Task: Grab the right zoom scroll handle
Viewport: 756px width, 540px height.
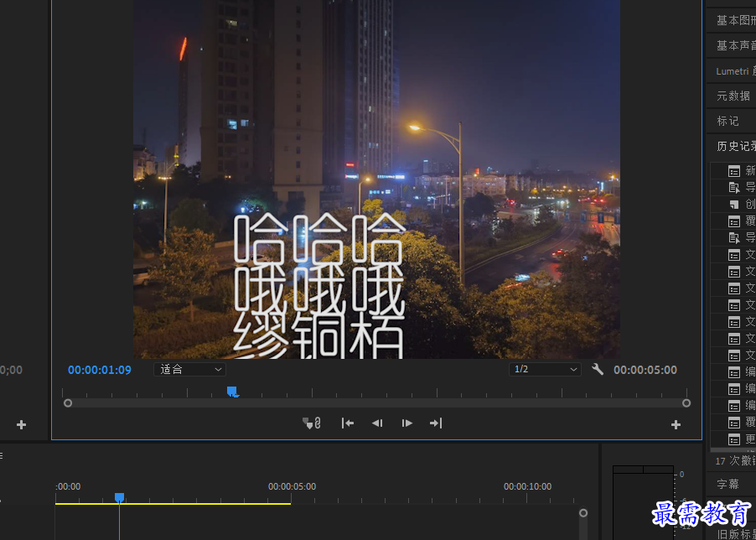Action: [686, 402]
